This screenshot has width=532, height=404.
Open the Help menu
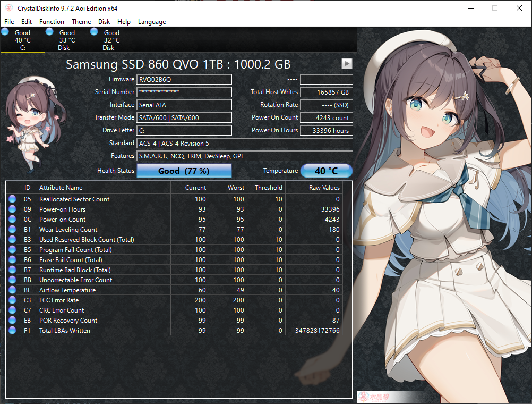(124, 22)
